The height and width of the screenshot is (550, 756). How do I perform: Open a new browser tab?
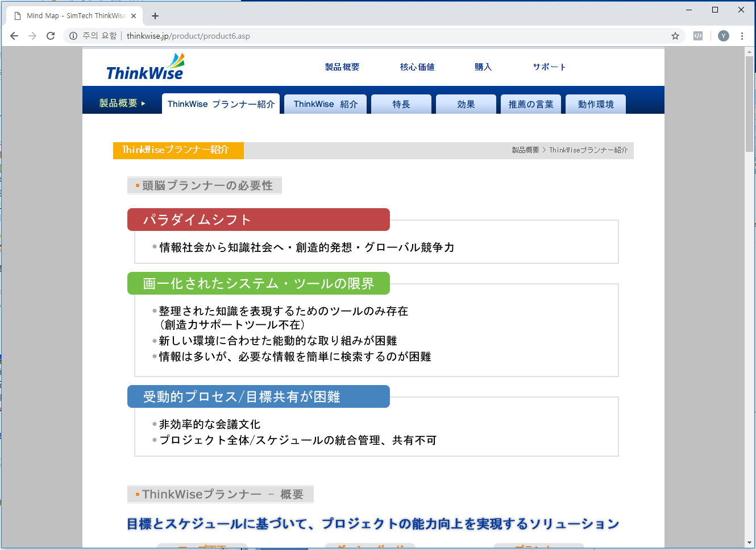click(155, 16)
